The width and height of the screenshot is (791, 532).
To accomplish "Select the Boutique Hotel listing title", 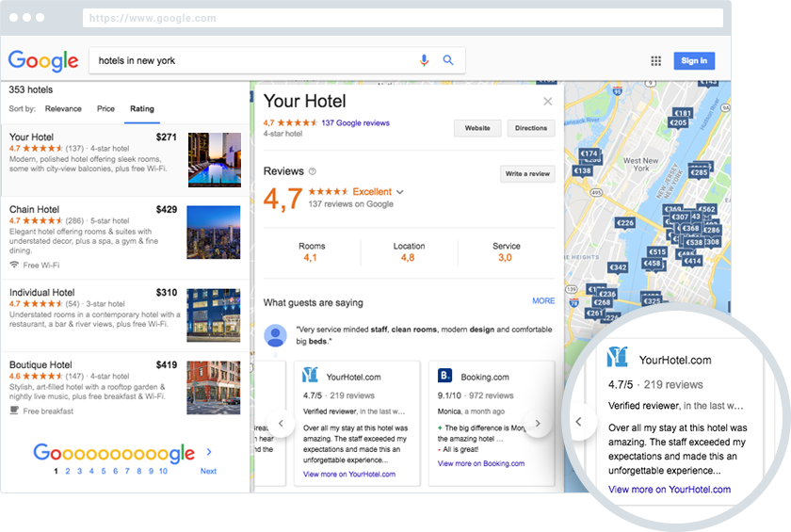I will tap(40, 364).
